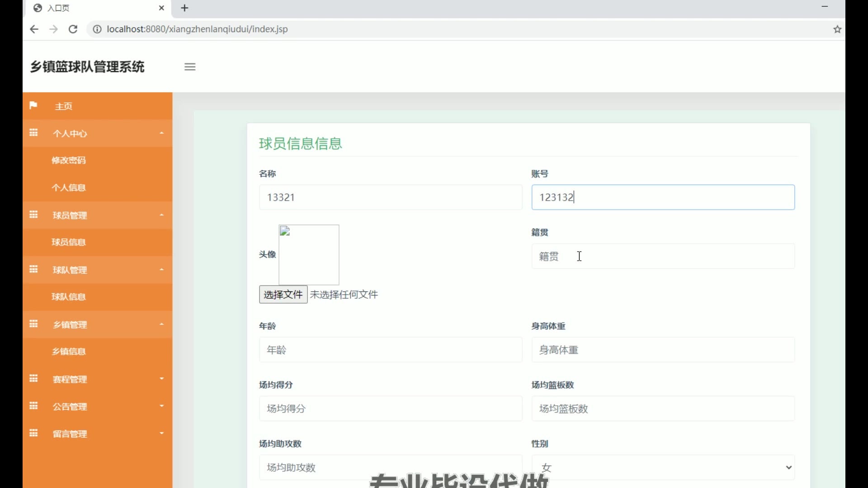Click the hamburger menu icon
This screenshot has height=488, width=868.
190,67
